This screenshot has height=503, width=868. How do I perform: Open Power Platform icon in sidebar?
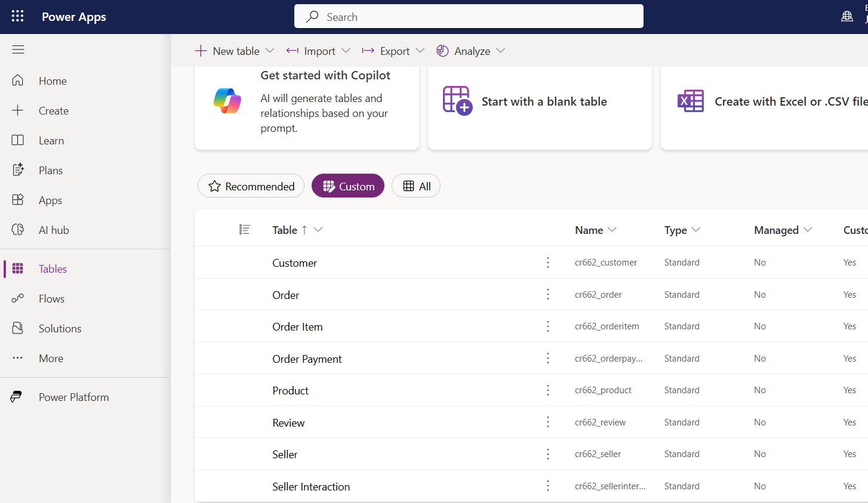[16, 397]
